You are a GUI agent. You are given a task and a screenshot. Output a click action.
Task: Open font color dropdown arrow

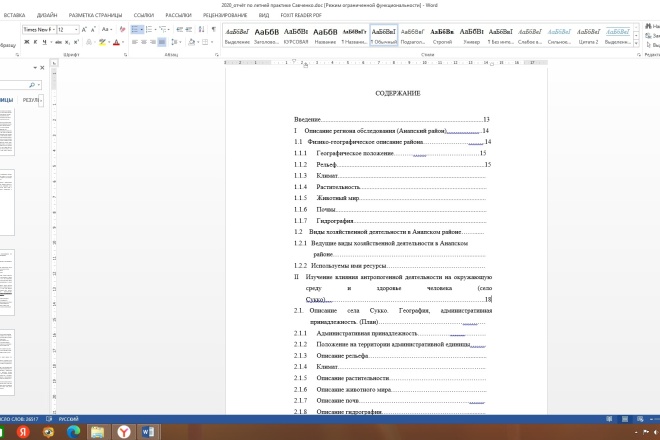(123, 42)
